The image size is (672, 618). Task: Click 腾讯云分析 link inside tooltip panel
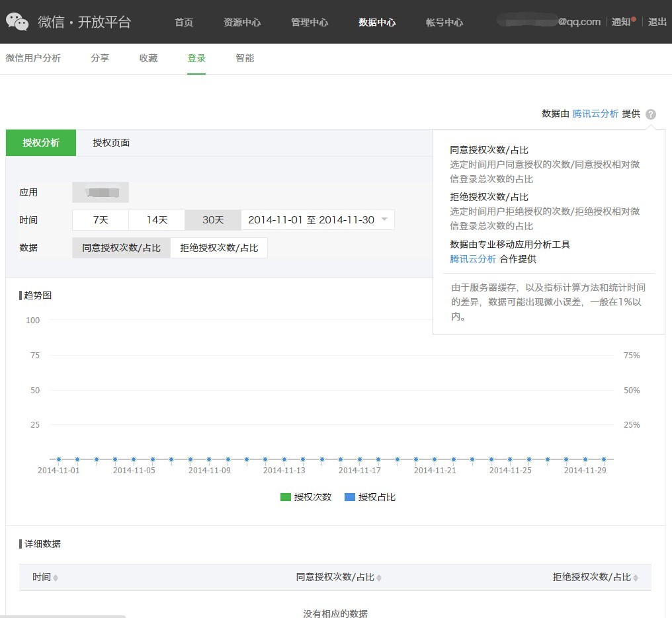click(473, 258)
